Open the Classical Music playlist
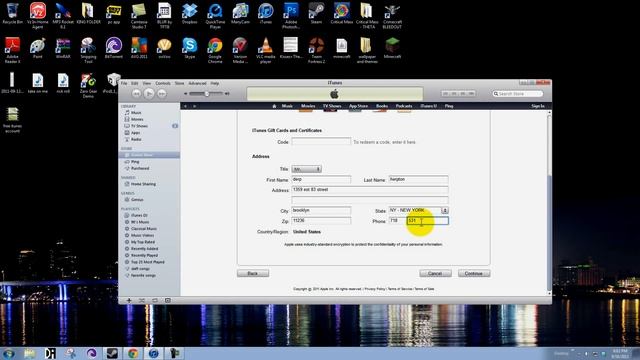 [144, 229]
